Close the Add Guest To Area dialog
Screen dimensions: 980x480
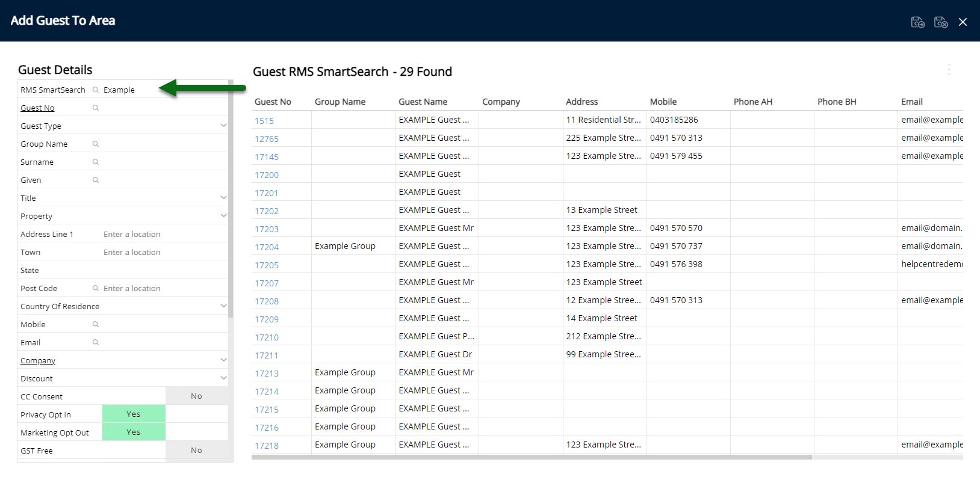pyautogui.click(x=963, y=22)
